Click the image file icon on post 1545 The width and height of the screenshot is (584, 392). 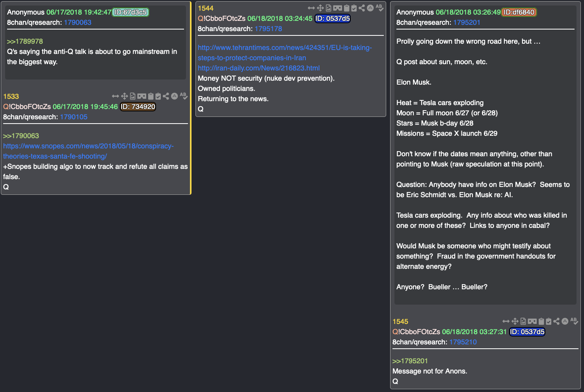pos(523,321)
